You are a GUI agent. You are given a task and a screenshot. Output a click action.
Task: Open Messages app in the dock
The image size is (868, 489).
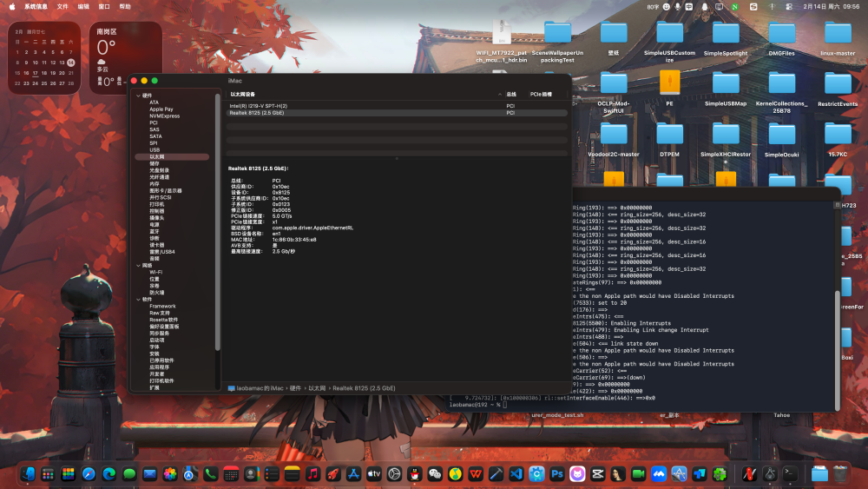tap(129, 474)
